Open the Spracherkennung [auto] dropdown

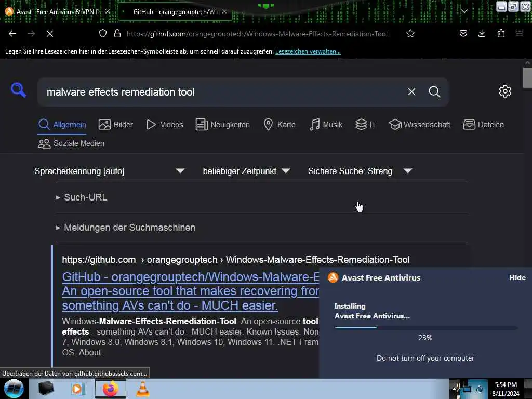coord(109,171)
